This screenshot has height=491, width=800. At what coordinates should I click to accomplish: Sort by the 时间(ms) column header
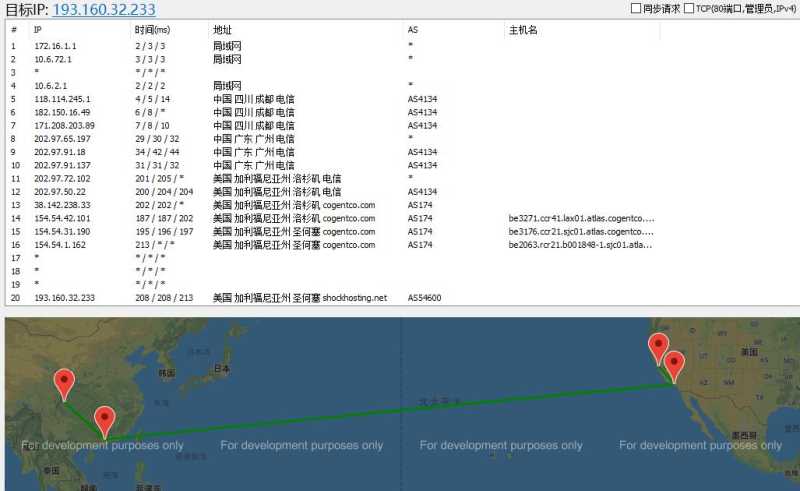click(x=152, y=30)
